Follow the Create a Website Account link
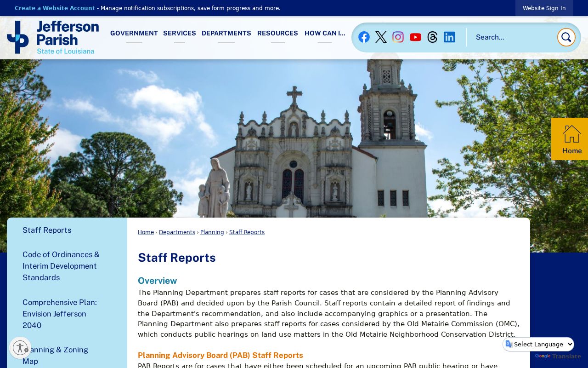Image resolution: width=588 pixels, height=368 pixels. (55, 8)
